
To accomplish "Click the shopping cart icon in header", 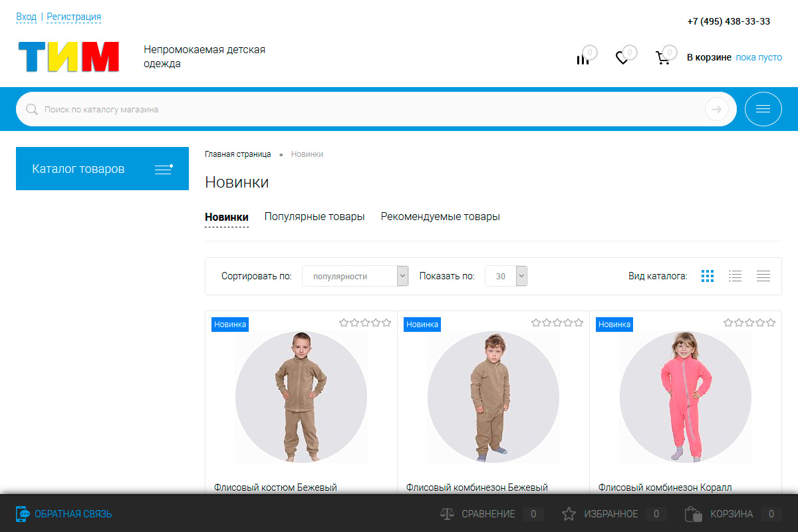I will click(x=662, y=59).
